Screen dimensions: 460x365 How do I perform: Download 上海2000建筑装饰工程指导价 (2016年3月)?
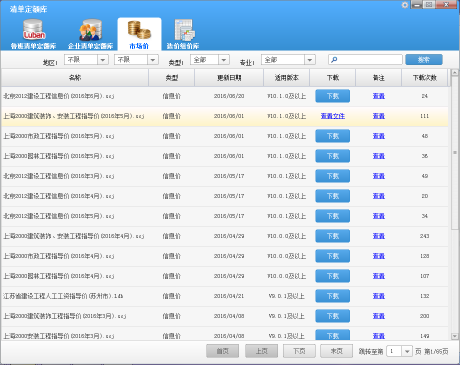click(x=333, y=316)
